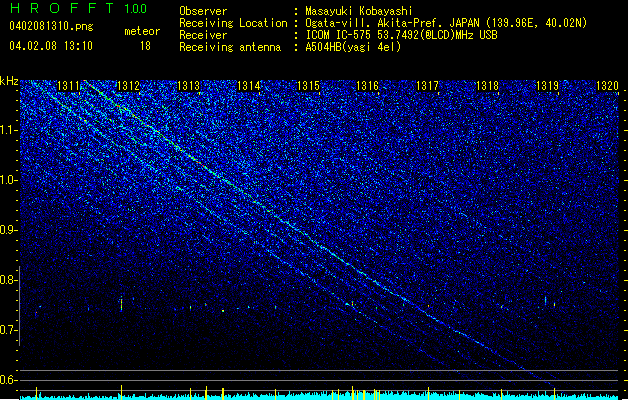Click the ICOM IC-575 receiver text
629x400 pixels.
pyautogui.click(x=401, y=35)
